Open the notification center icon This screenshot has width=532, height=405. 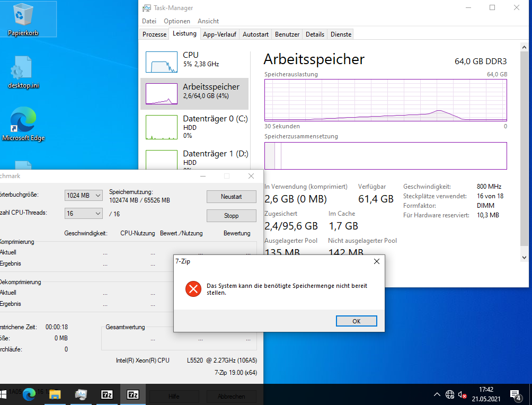(x=516, y=394)
